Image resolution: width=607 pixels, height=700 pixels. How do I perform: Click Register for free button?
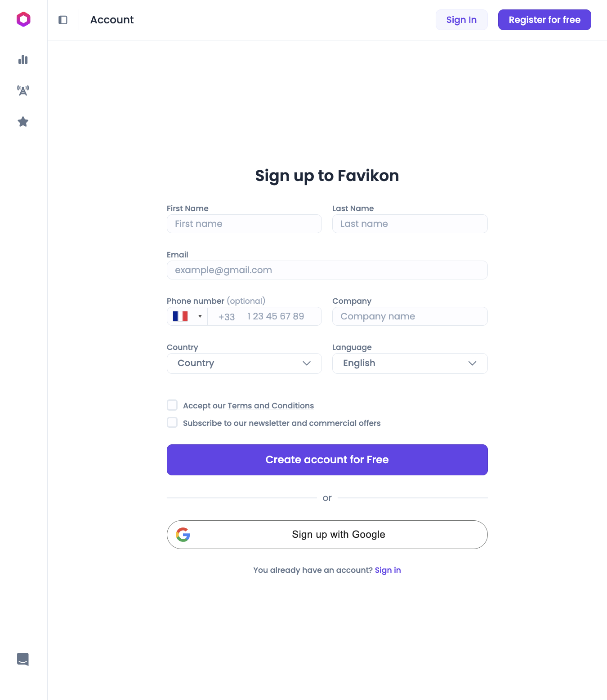545,20
